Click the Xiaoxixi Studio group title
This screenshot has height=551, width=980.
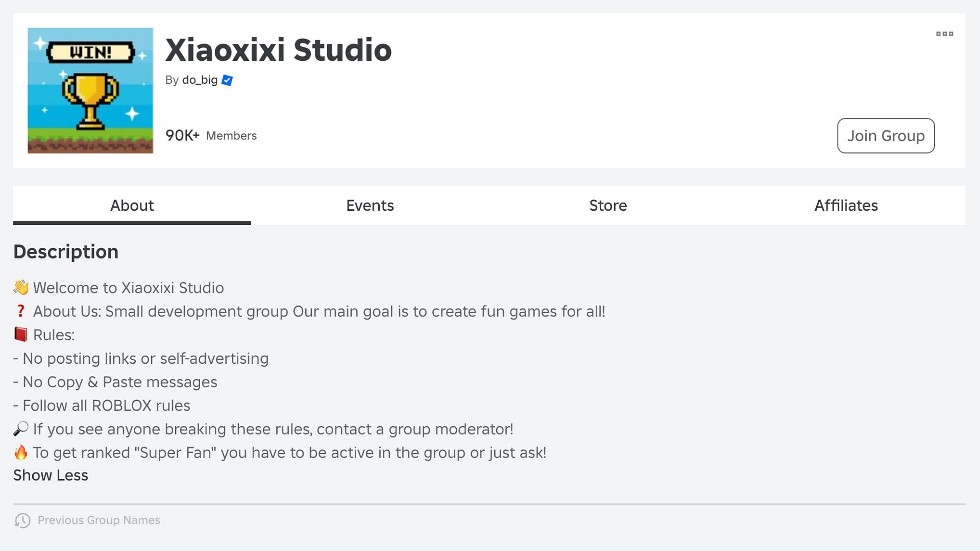[x=278, y=50]
